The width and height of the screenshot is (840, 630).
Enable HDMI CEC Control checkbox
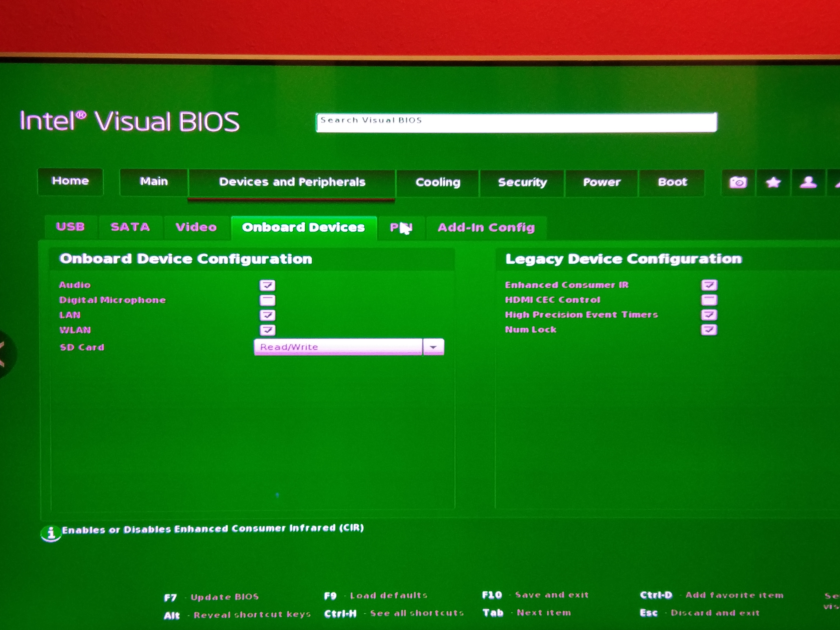coord(709,300)
